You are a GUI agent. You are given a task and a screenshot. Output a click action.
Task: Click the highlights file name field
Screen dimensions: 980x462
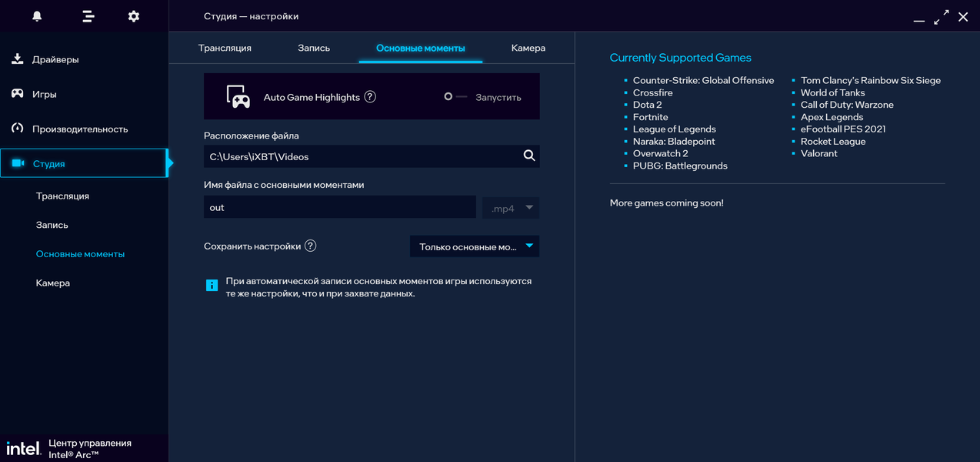click(340, 207)
